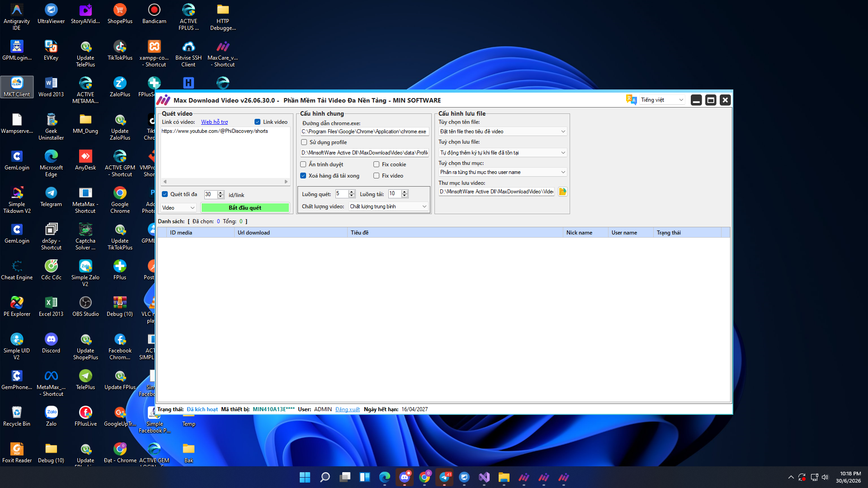Uncheck the Quét tối đa checkbox
This screenshot has width=868, height=488.
click(x=165, y=194)
